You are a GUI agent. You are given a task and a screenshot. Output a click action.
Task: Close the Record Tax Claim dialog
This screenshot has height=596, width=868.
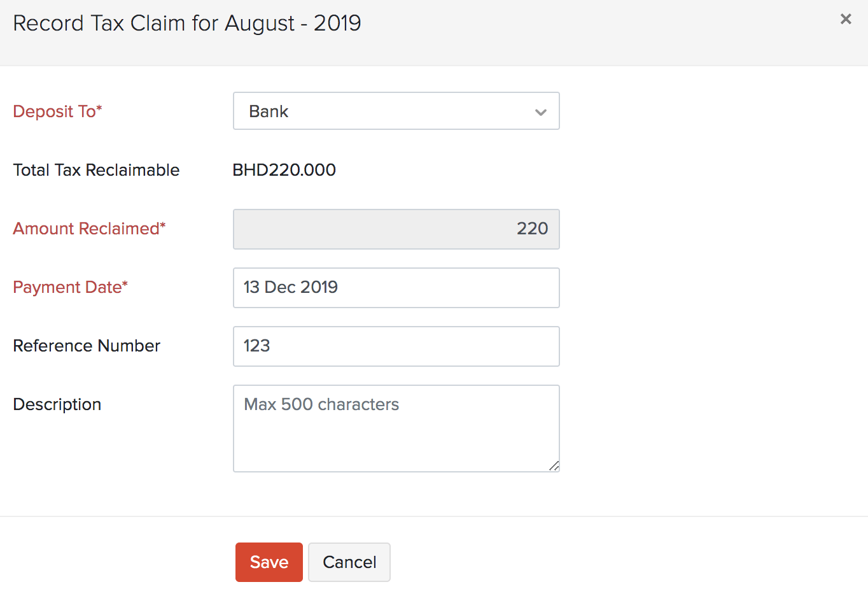click(846, 19)
